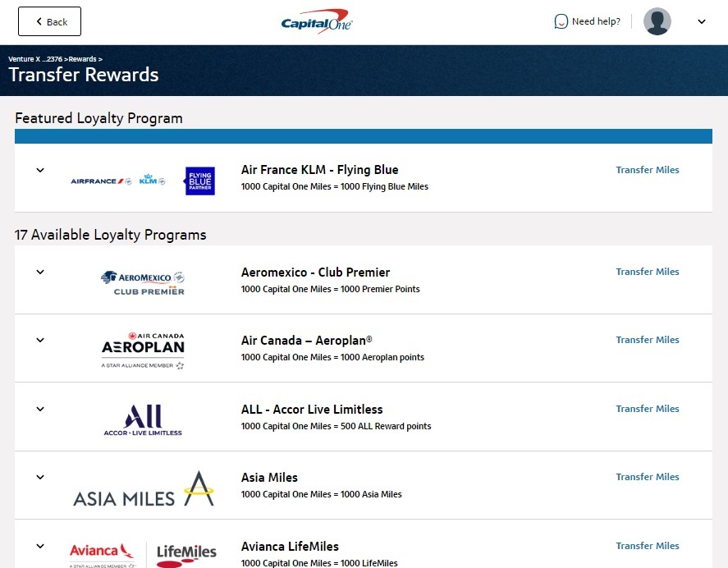Go back using the Back button
728x568 pixels.
[x=49, y=21]
